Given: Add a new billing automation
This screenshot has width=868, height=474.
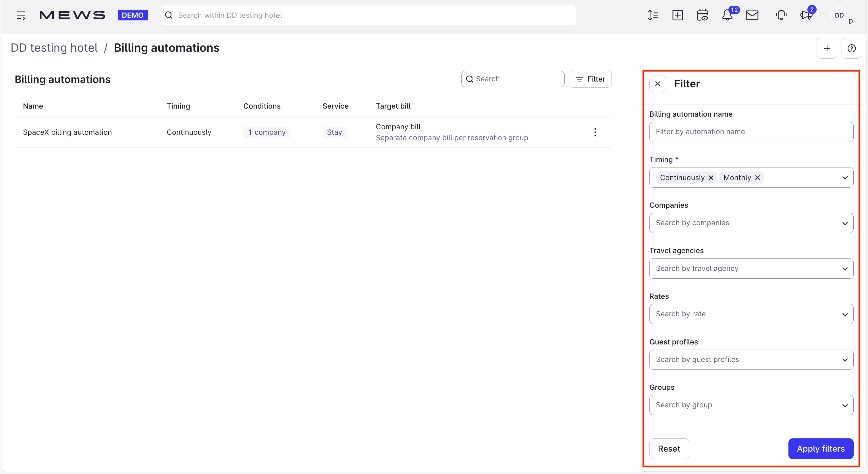Looking at the screenshot, I should pos(827,49).
